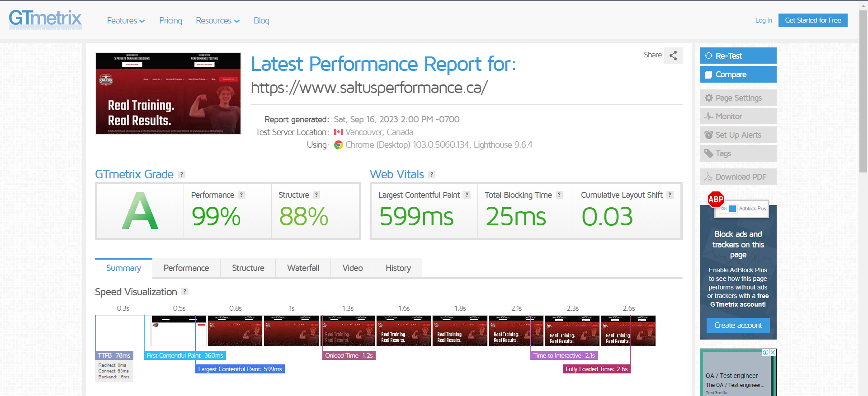Click the GTmetrix logo
Screen dimensions: 868x396
tap(45, 19)
